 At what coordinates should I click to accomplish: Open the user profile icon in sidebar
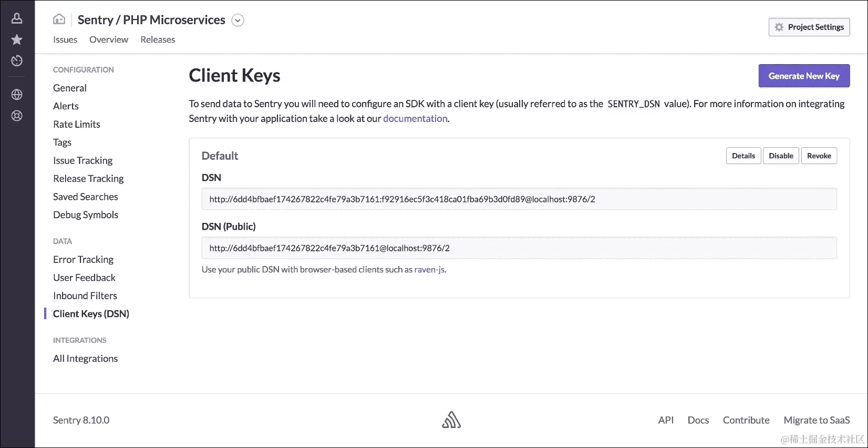[x=17, y=19]
